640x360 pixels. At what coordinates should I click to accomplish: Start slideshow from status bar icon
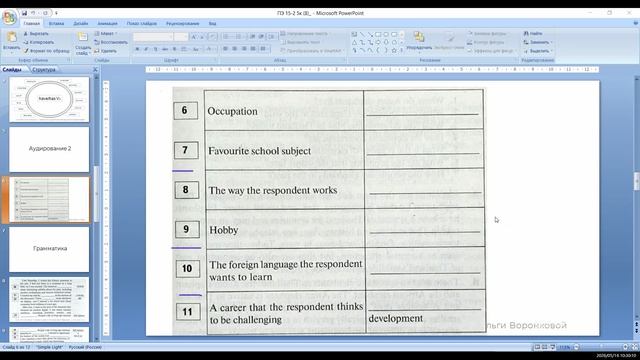(x=553, y=347)
